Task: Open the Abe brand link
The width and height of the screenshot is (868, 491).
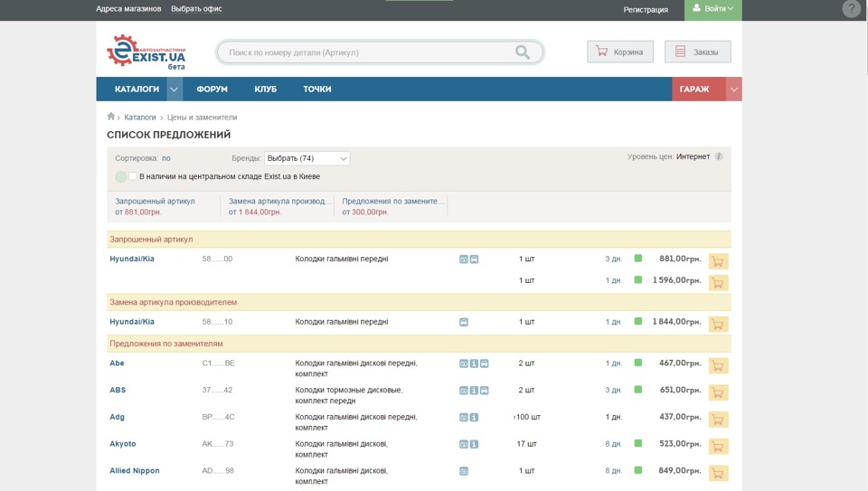Action: click(117, 364)
